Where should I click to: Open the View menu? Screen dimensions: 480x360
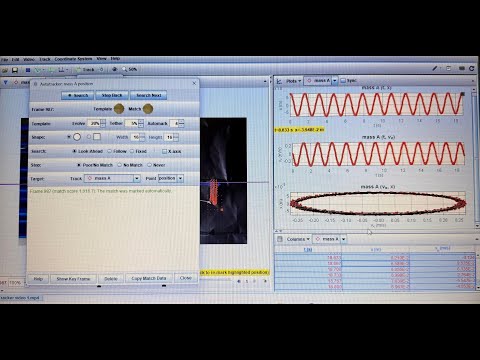tap(101, 59)
